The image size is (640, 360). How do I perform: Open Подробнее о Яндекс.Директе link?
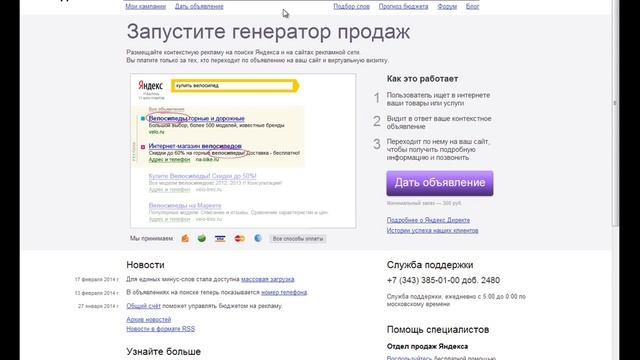point(428,220)
